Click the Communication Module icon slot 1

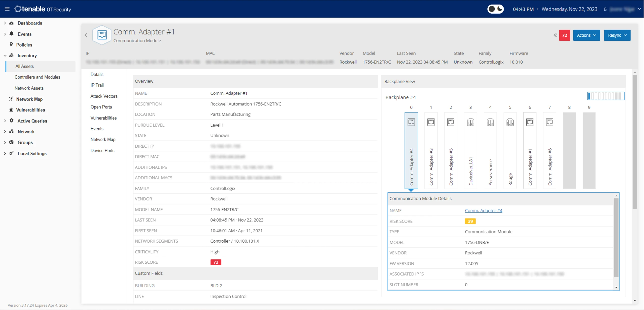tap(431, 122)
